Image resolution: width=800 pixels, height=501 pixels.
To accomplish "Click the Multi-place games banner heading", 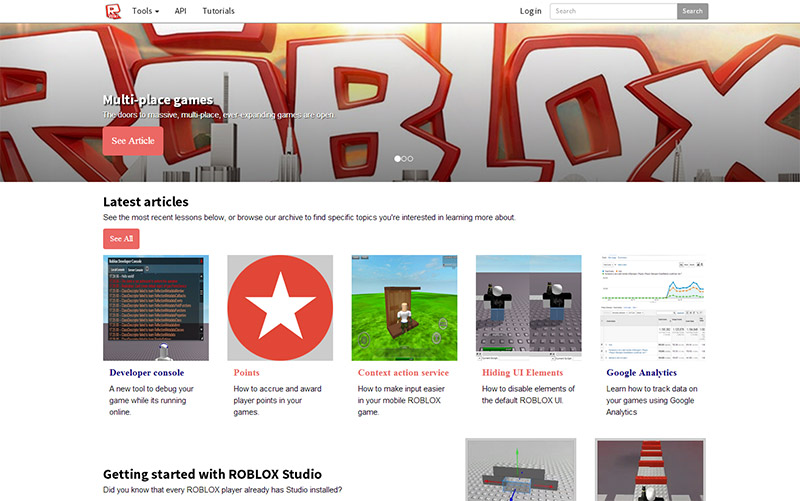I will [x=158, y=100].
